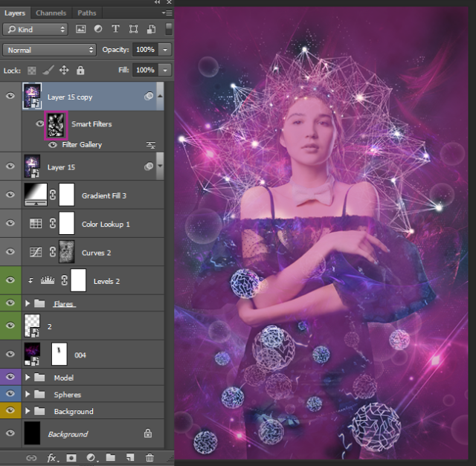The image size is (476, 466).
Task: Add a layer mask using the panel icon
Action: click(x=71, y=458)
